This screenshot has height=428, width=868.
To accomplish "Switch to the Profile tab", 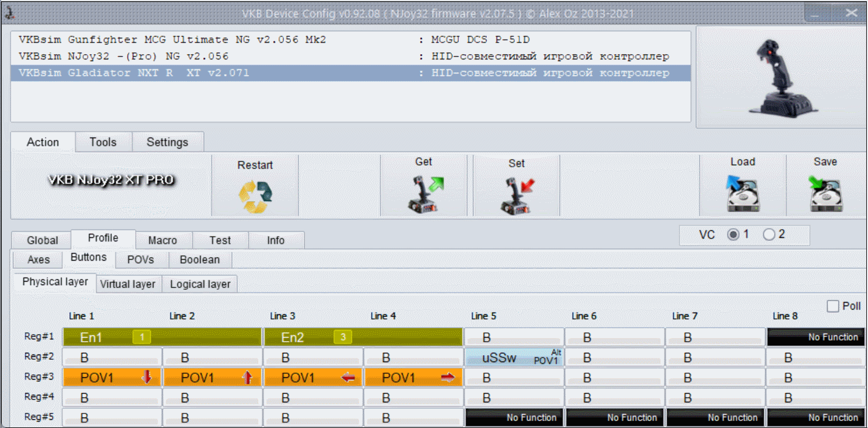I will pyautogui.click(x=103, y=238).
